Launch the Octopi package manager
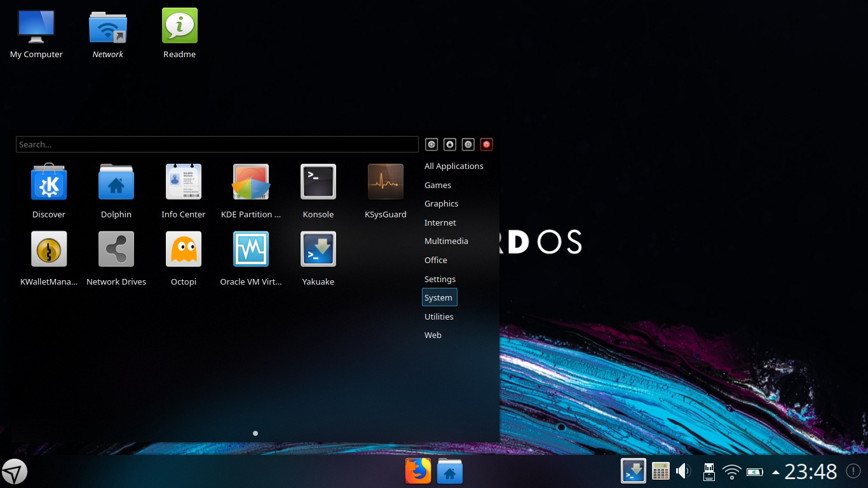 pyautogui.click(x=184, y=250)
